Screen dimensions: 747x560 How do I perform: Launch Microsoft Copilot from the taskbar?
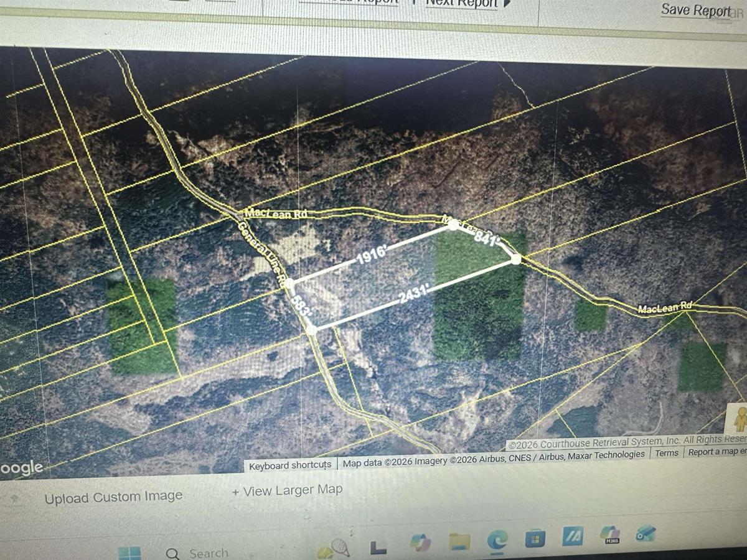[x=421, y=543]
